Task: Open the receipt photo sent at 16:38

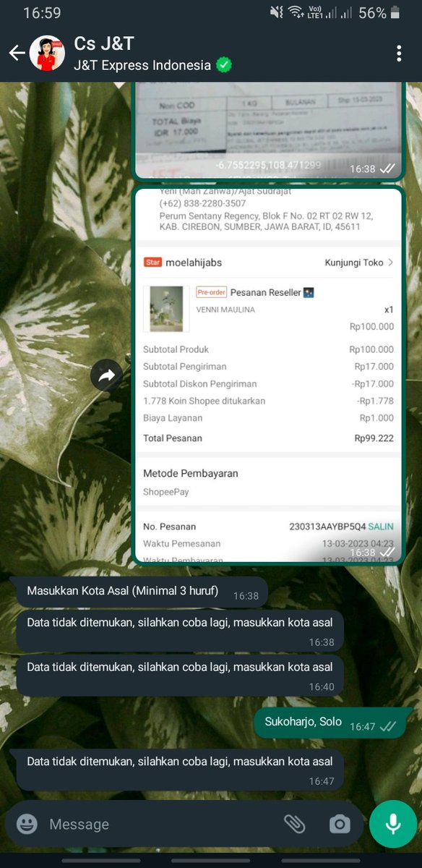Action: tap(268, 130)
